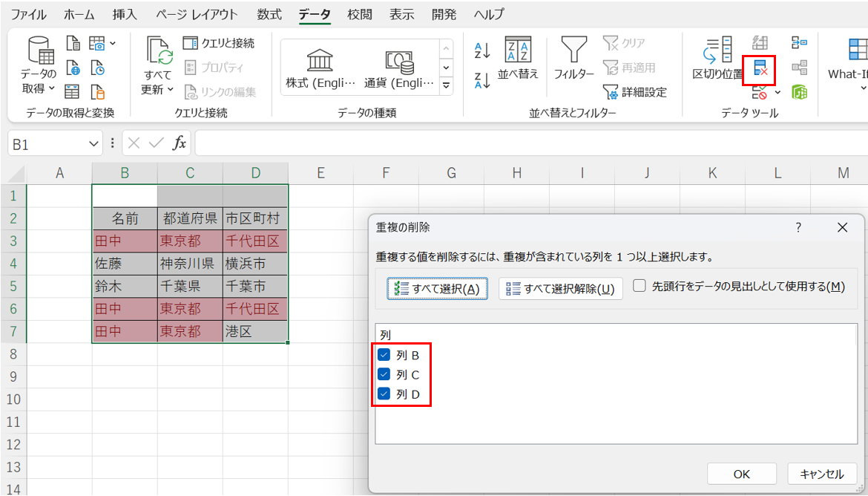Open the Data Validation dropdown arrow
The height and width of the screenshot is (496, 868).
click(x=777, y=93)
